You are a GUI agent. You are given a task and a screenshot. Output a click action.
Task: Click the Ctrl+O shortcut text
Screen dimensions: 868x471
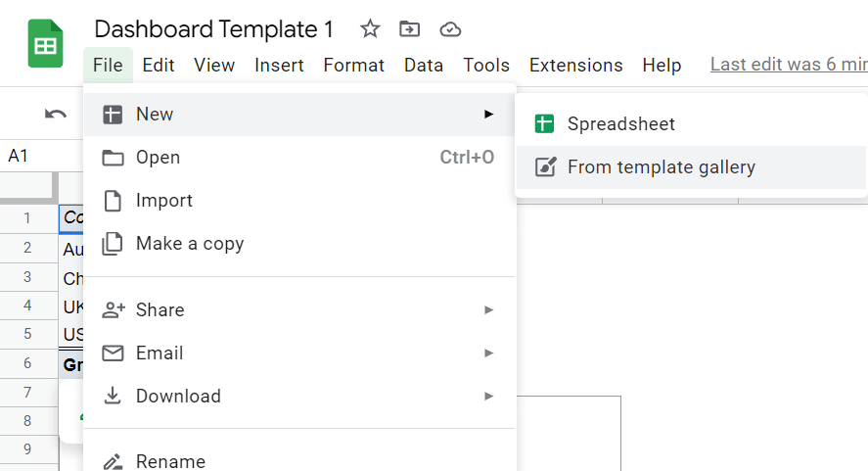[467, 158]
